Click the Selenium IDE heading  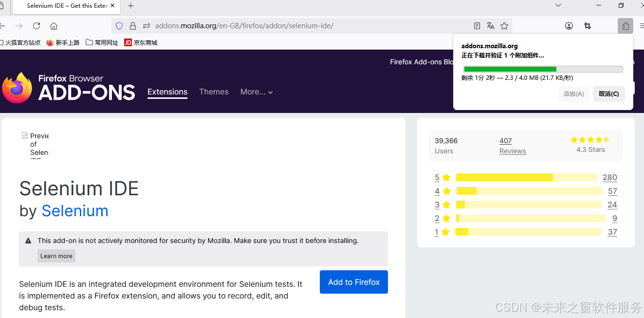(79, 188)
